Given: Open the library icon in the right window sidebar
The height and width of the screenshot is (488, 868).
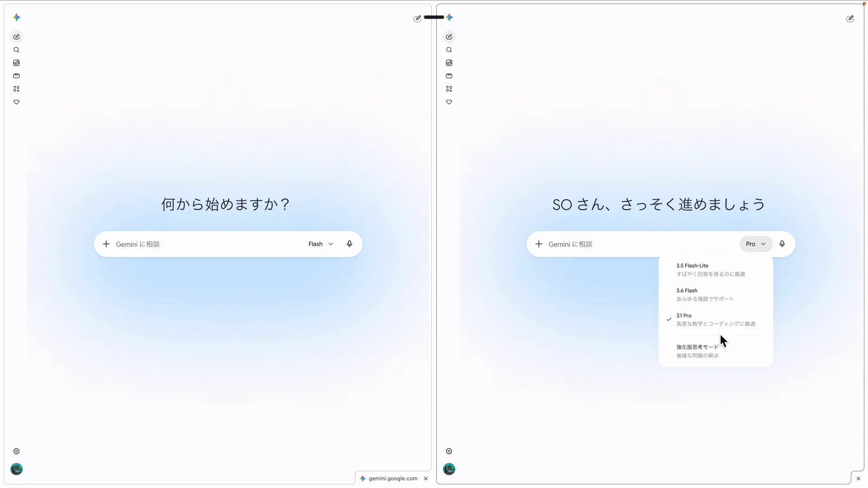Looking at the screenshot, I should coord(449,76).
